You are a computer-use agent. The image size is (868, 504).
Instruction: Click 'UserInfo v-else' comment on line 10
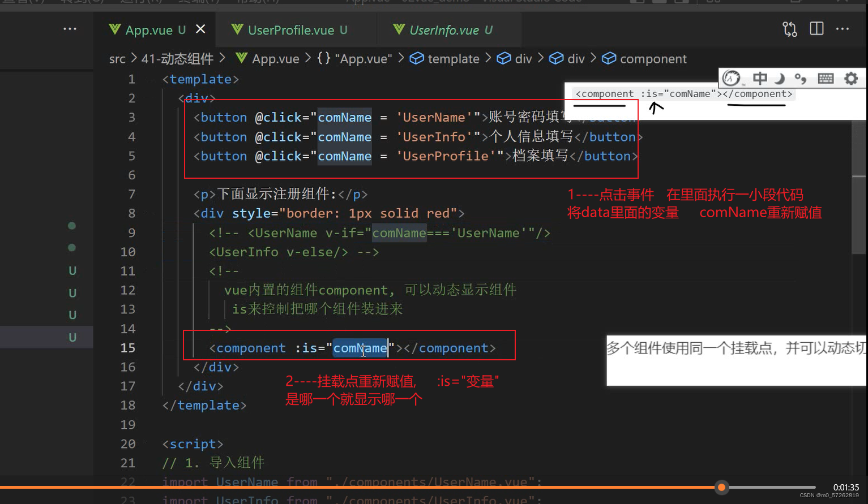pyautogui.click(x=294, y=252)
